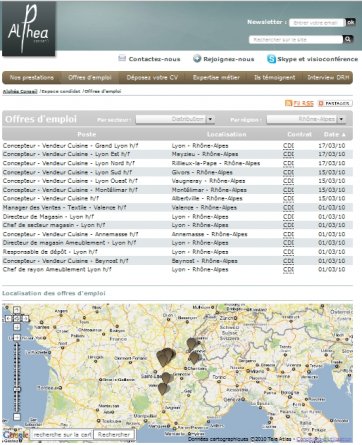Click the site search magnifier icon
This screenshot has width=362, height=445.
point(348,39)
